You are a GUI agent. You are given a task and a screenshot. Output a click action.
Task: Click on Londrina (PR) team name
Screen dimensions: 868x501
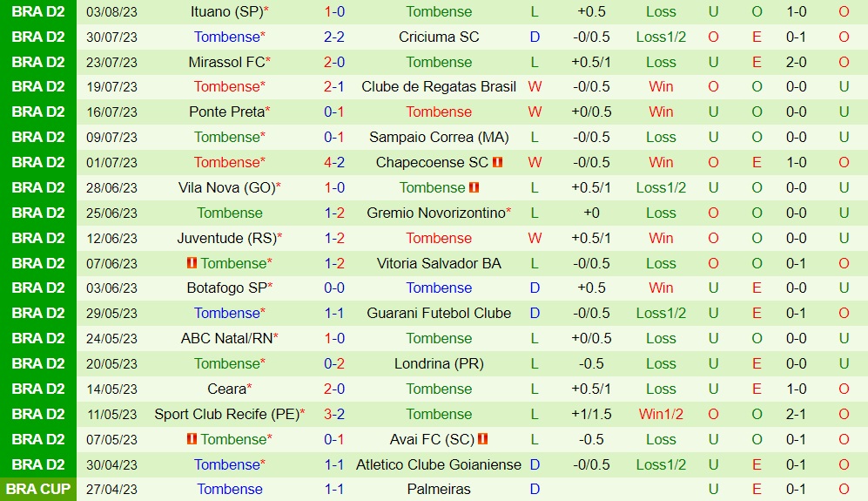point(439,364)
